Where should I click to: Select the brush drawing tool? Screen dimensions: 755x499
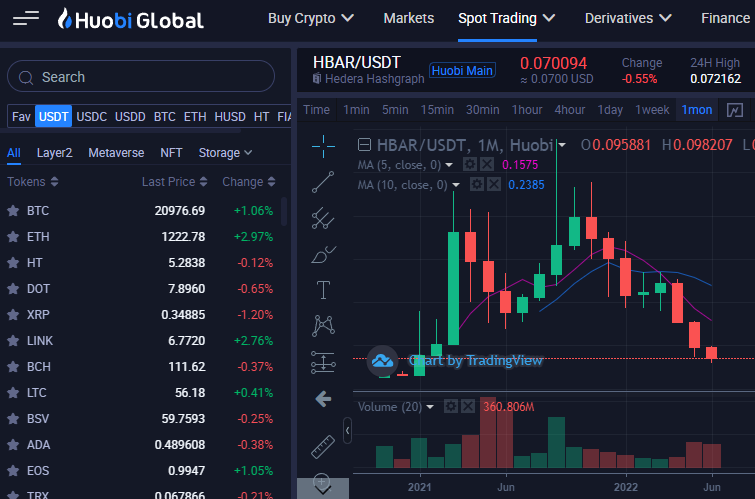click(323, 254)
